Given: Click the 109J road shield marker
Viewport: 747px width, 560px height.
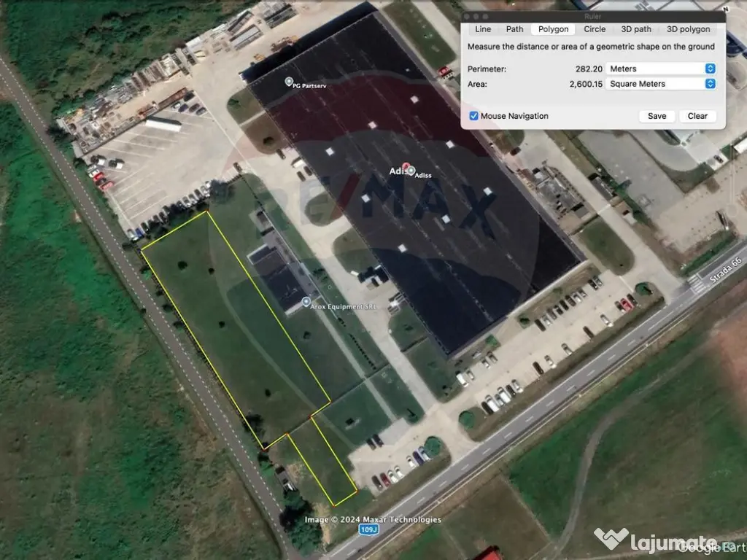Looking at the screenshot, I should click(x=369, y=529).
